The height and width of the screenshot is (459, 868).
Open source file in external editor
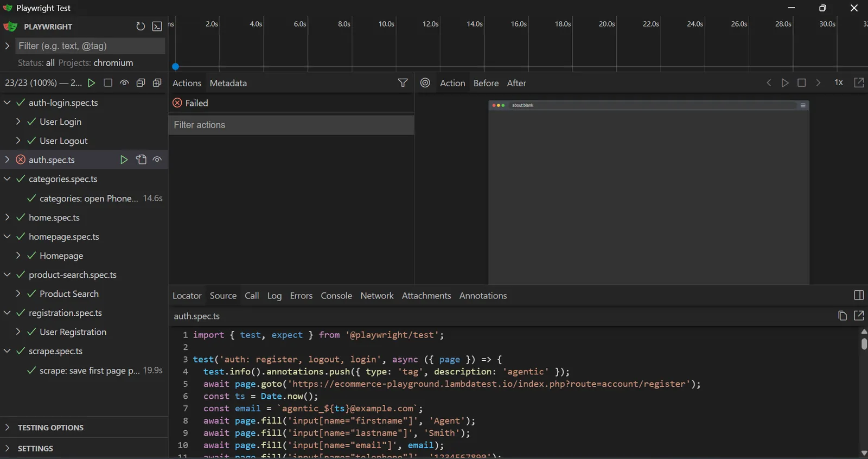(859, 316)
